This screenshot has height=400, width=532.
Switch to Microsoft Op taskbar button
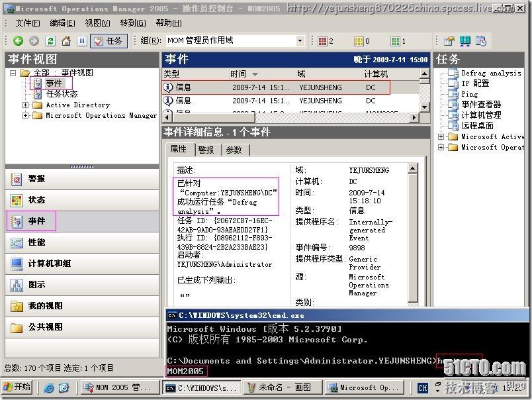(x=365, y=387)
